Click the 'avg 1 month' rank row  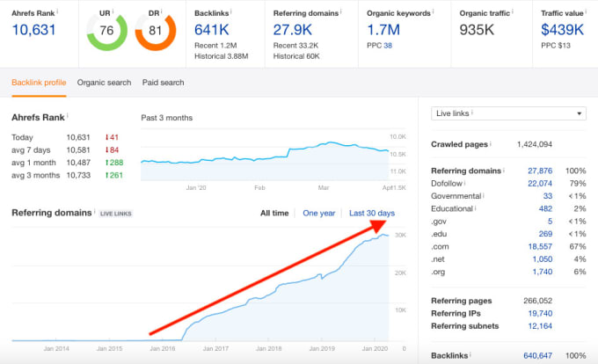[x=68, y=163]
